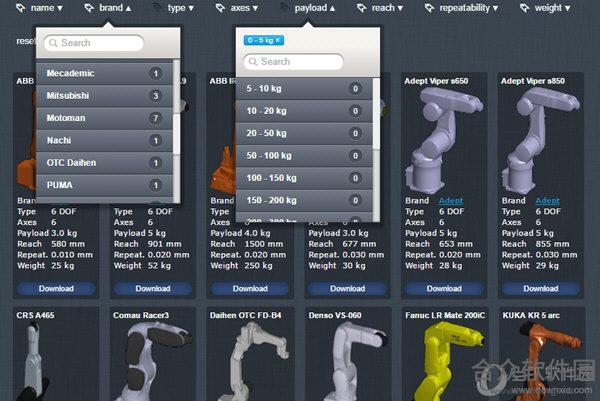Screen dimensions: 600x401
Task: Download the Adept Viper s850
Action: 541,289
